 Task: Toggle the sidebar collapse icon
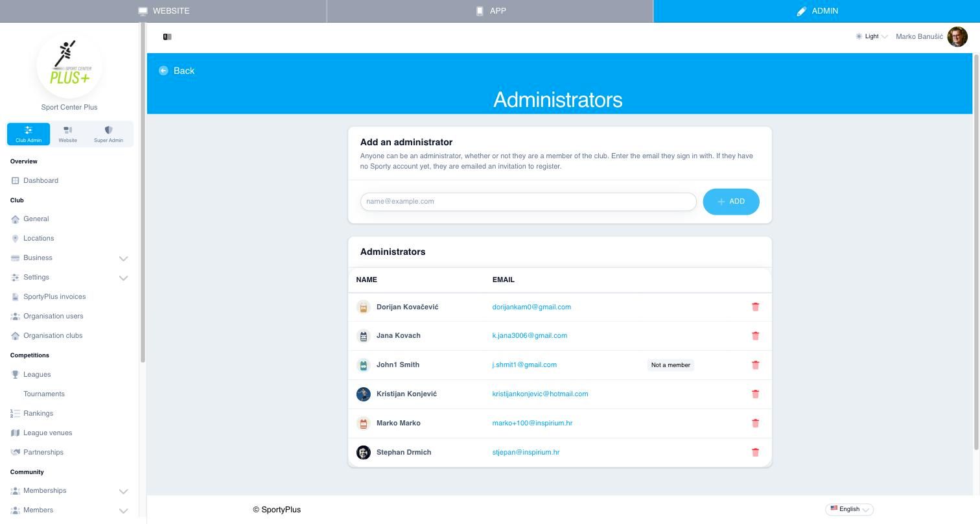[x=167, y=37]
